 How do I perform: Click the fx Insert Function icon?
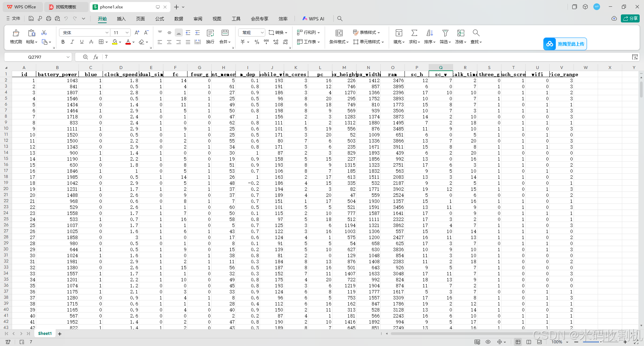96,57
